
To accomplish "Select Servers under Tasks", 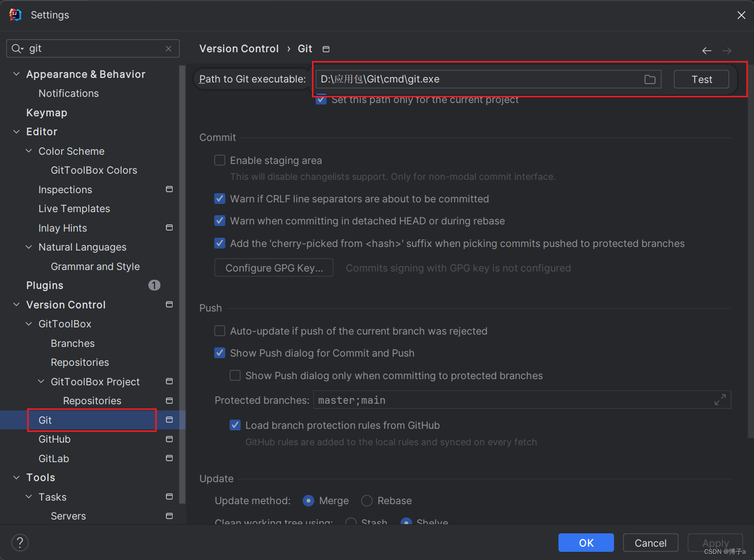I will [68, 516].
